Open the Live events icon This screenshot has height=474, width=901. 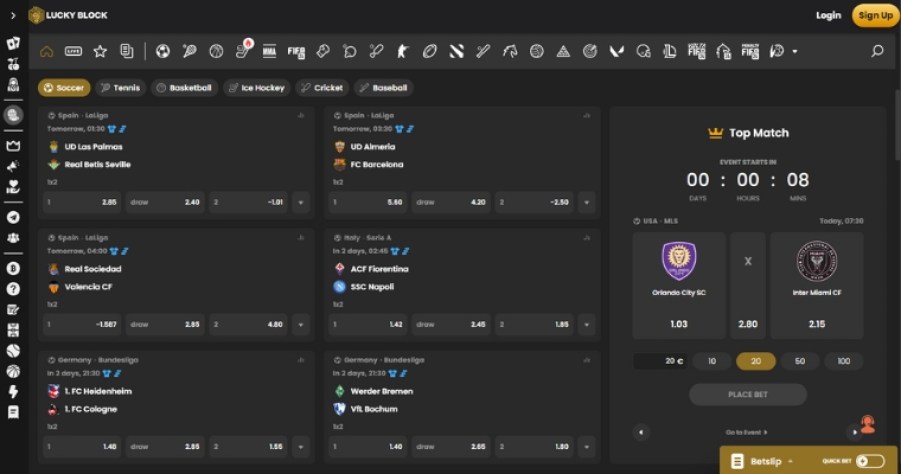pyautogui.click(x=73, y=51)
